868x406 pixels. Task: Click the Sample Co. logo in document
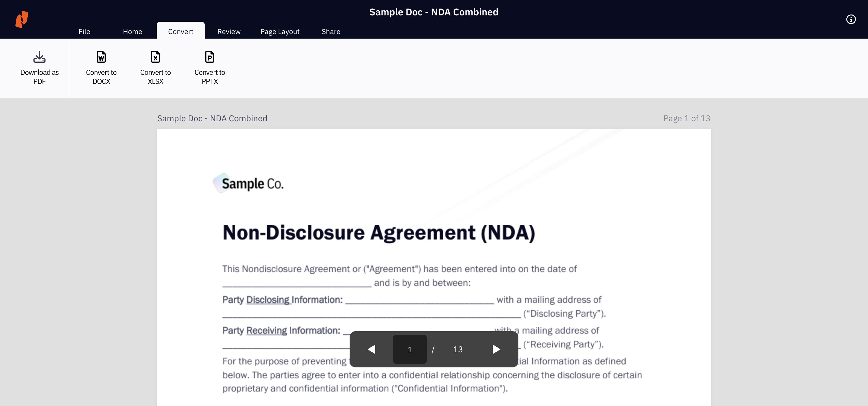click(248, 183)
